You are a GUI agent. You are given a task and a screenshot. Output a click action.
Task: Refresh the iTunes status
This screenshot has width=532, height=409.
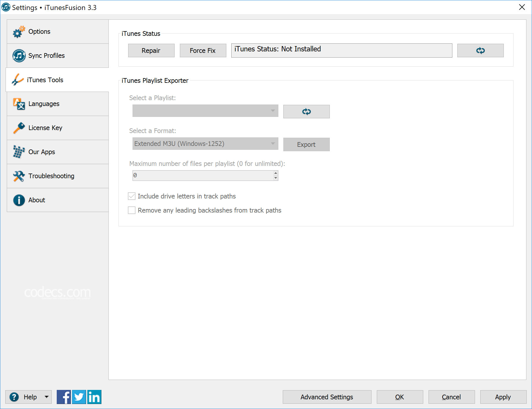tap(480, 51)
